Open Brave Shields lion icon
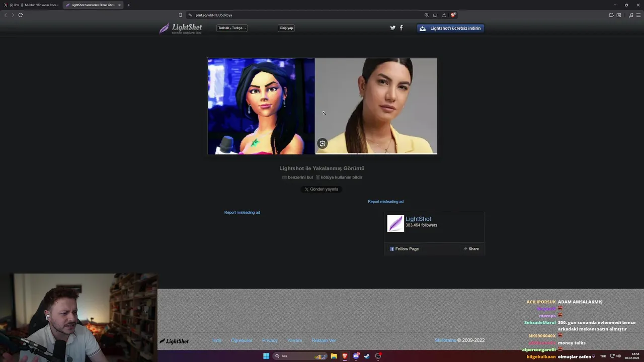Screen dimensions: 644x362 click(x=453, y=15)
